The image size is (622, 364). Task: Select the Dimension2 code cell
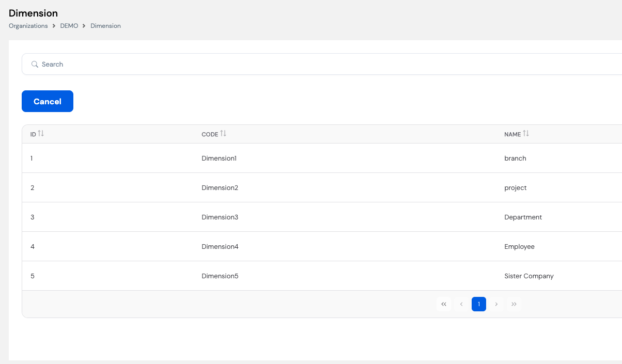[x=220, y=188]
